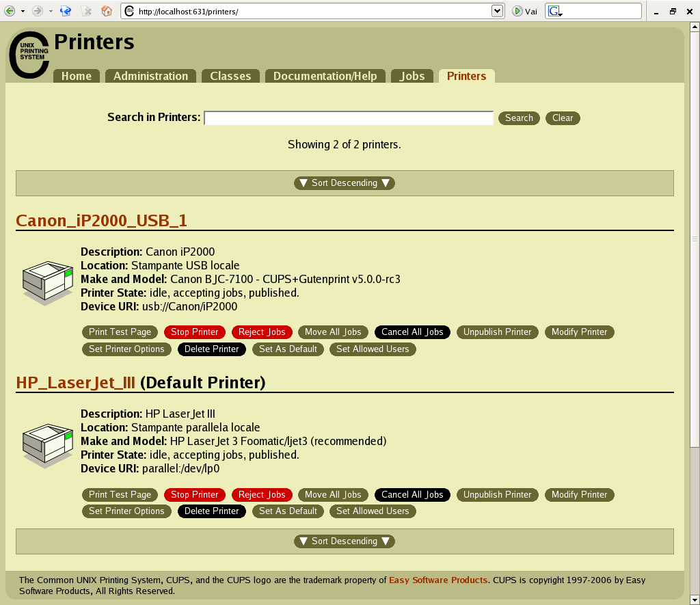Click the top Sort Descending control
This screenshot has width=700, height=605.
[344, 183]
